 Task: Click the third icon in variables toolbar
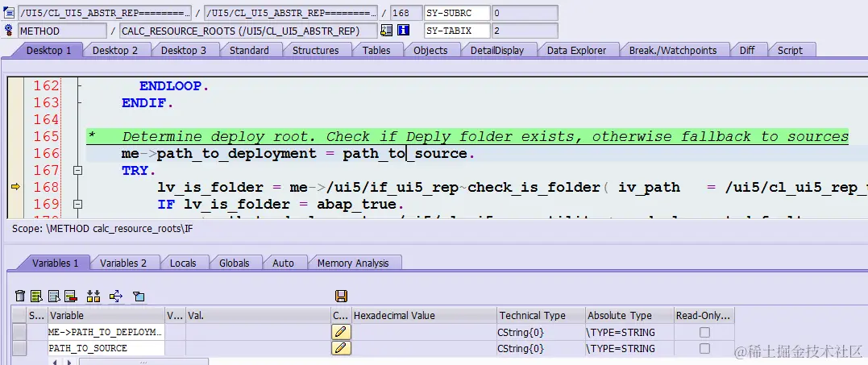coord(54,296)
